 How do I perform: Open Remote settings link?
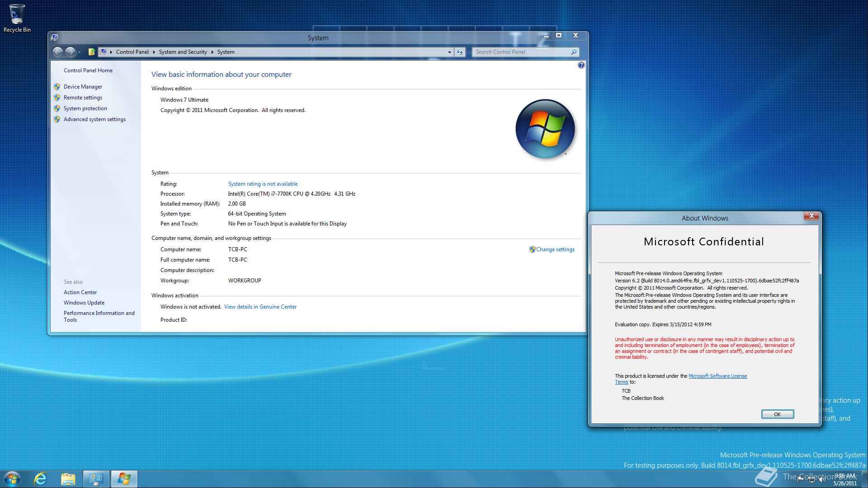tap(83, 98)
